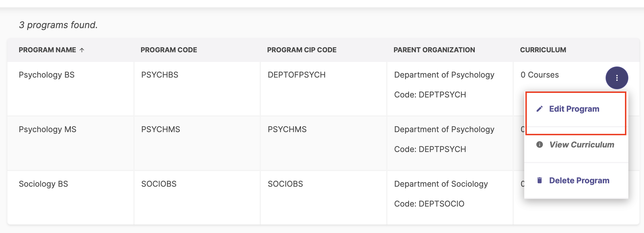Click the Program CIP Code column header
This screenshot has width=644, height=233.
coord(302,50)
